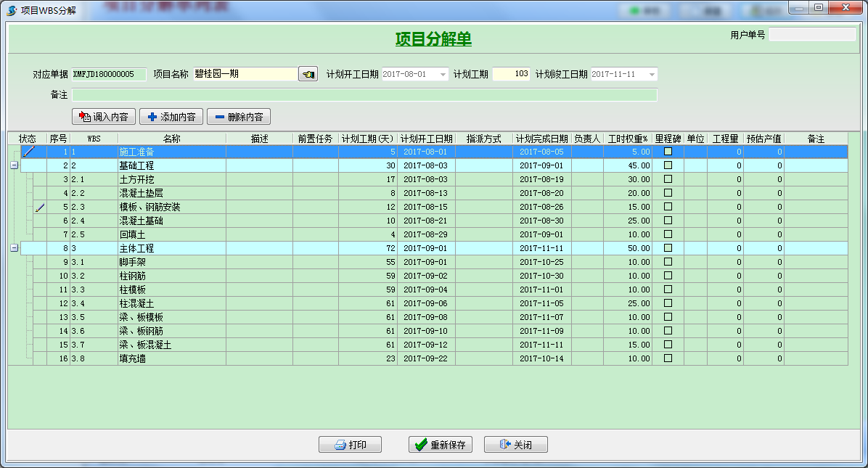Toggle 里程碑 checkbox for 基础工程
868x468 pixels.
pos(668,165)
